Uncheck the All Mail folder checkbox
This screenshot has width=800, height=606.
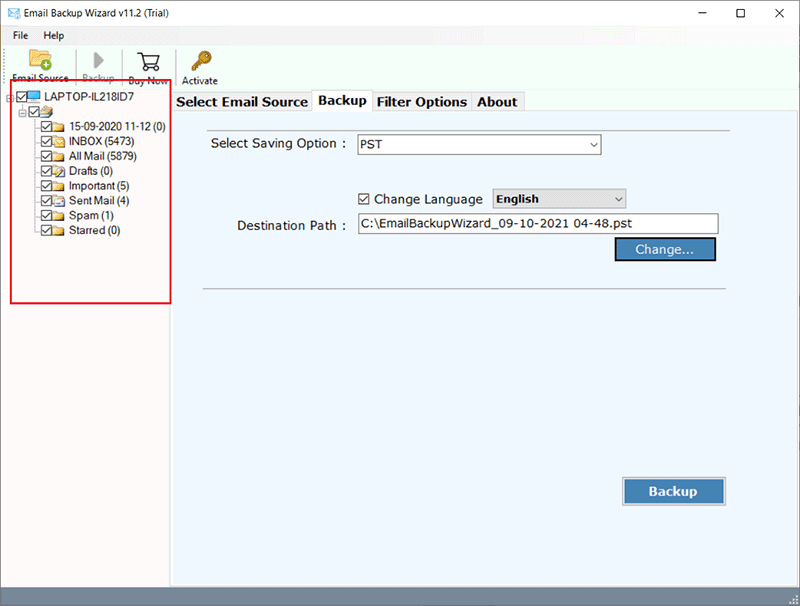tap(44, 156)
